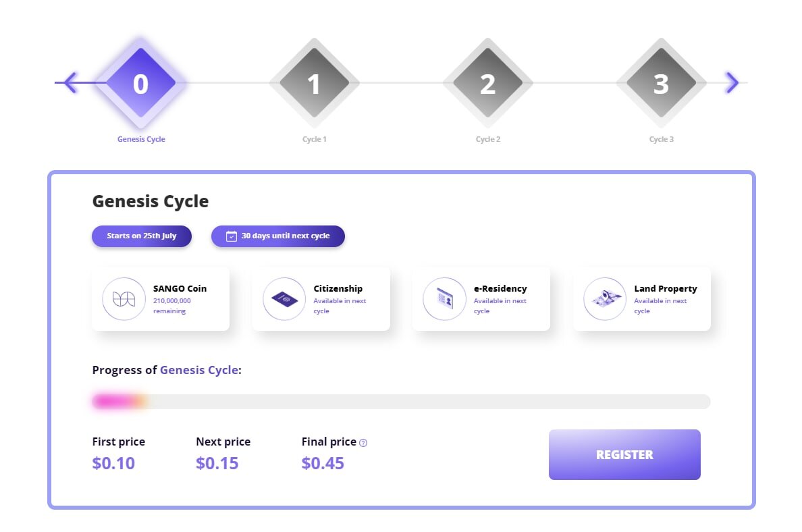Select the Cycle 1 diamond marker
Screen dimensions: 802x532
click(314, 82)
